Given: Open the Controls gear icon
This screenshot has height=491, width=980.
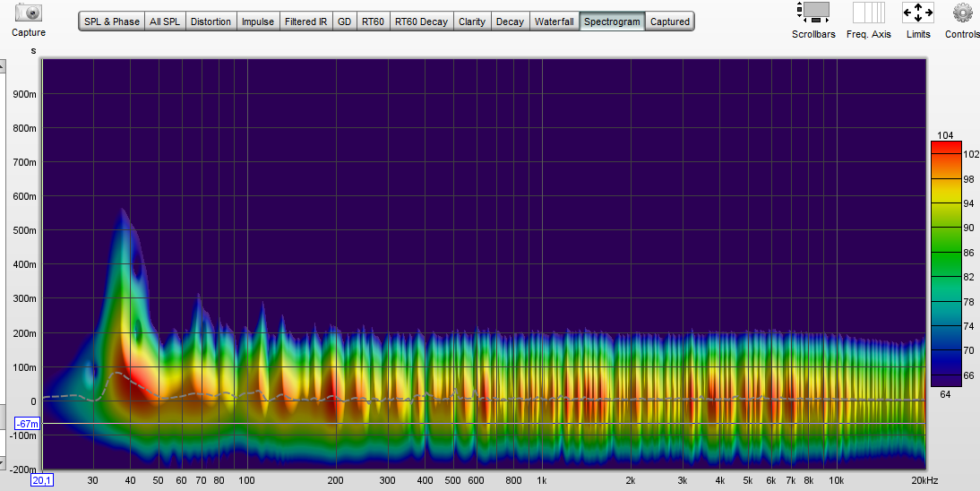Looking at the screenshot, I should point(962,13).
